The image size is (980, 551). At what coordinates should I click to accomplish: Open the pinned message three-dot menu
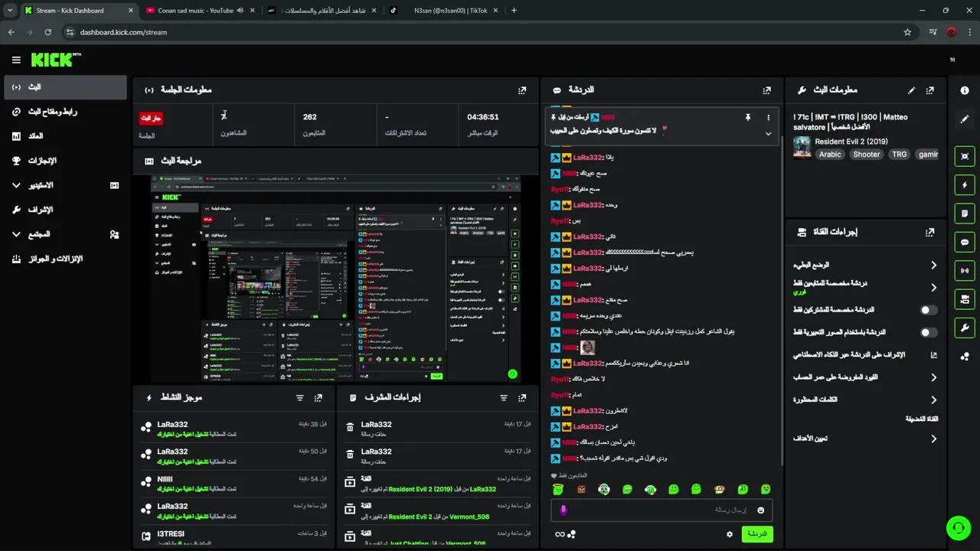tap(768, 117)
